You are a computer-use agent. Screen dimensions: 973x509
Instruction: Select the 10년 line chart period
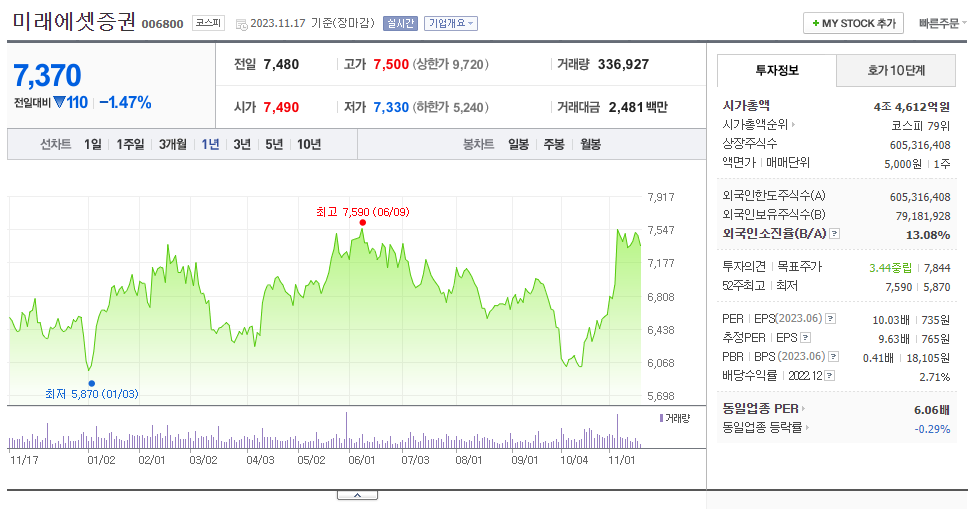click(309, 144)
